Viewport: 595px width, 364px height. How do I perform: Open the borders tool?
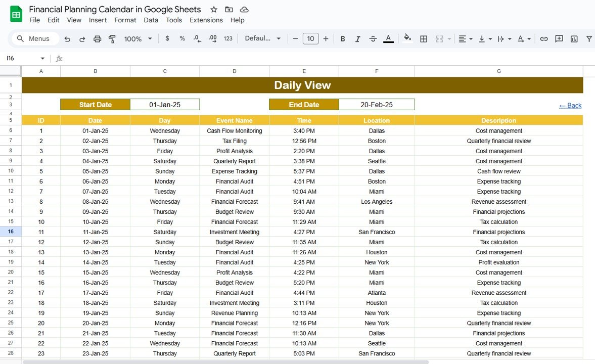point(424,39)
